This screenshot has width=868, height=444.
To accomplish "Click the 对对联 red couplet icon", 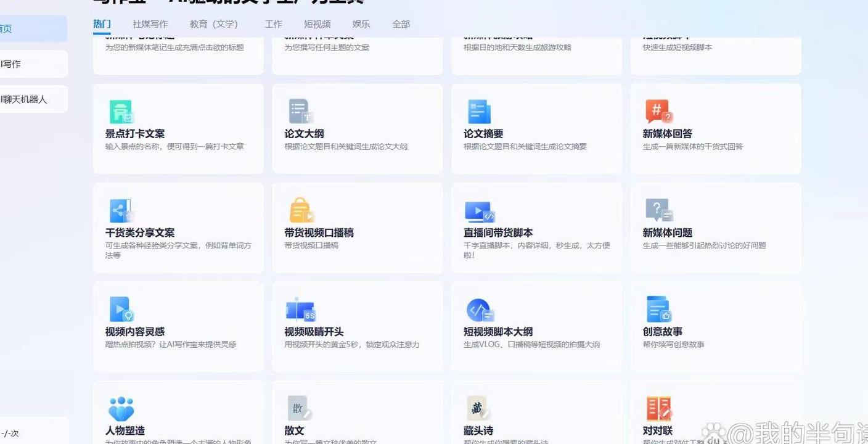I will (658, 409).
